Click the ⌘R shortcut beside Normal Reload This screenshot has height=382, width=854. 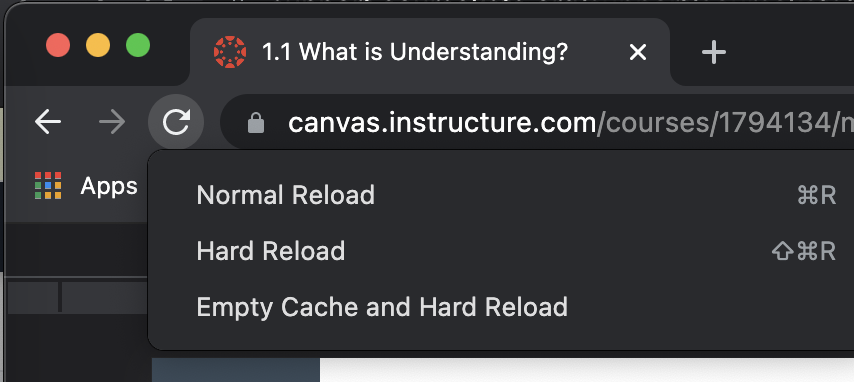click(816, 195)
